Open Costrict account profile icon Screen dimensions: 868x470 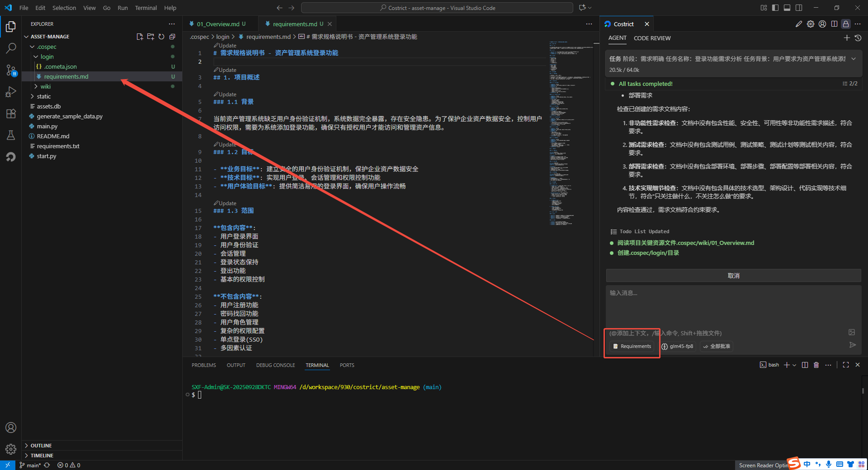pyautogui.click(x=822, y=24)
